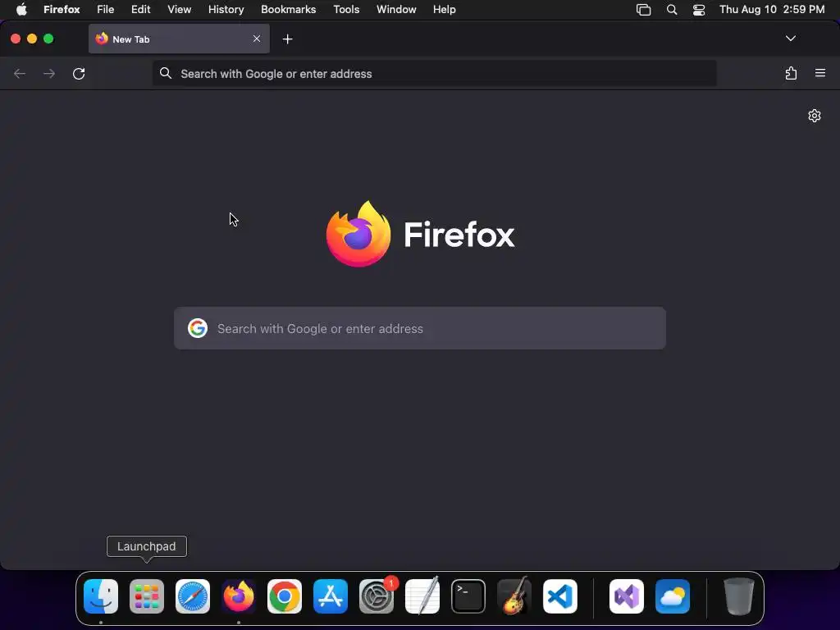Open Control Center in menu bar
This screenshot has width=840, height=630.
point(699,10)
